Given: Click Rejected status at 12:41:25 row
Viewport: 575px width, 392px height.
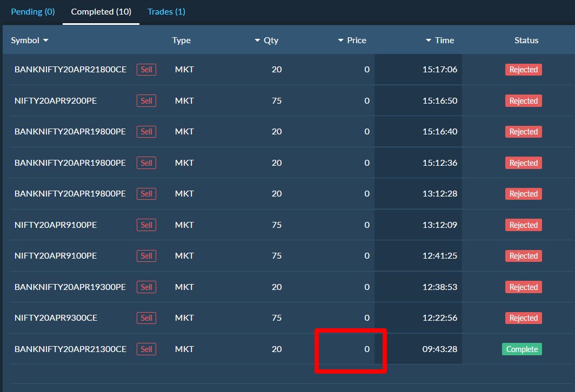Looking at the screenshot, I should [x=523, y=256].
